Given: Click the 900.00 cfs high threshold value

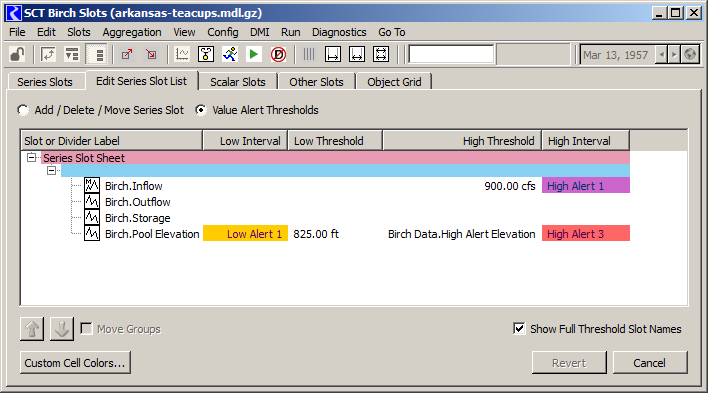Looking at the screenshot, I should coord(509,186).
